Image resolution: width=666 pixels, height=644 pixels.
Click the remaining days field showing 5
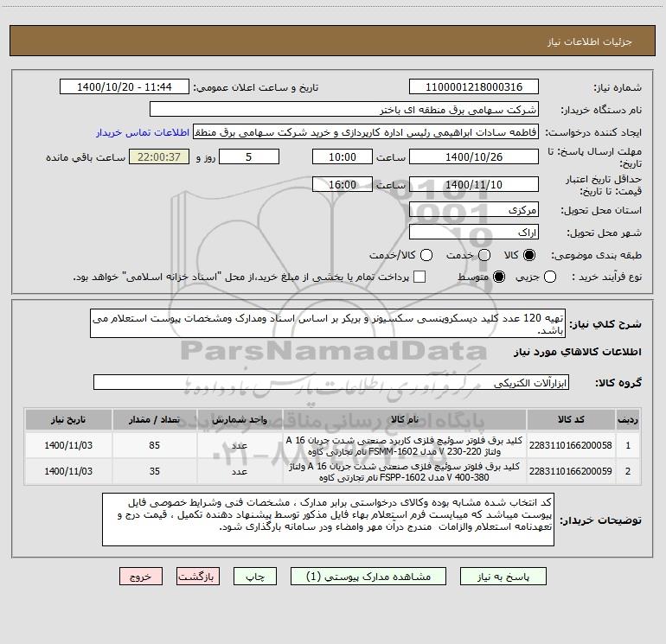click(x=249, y=156)
